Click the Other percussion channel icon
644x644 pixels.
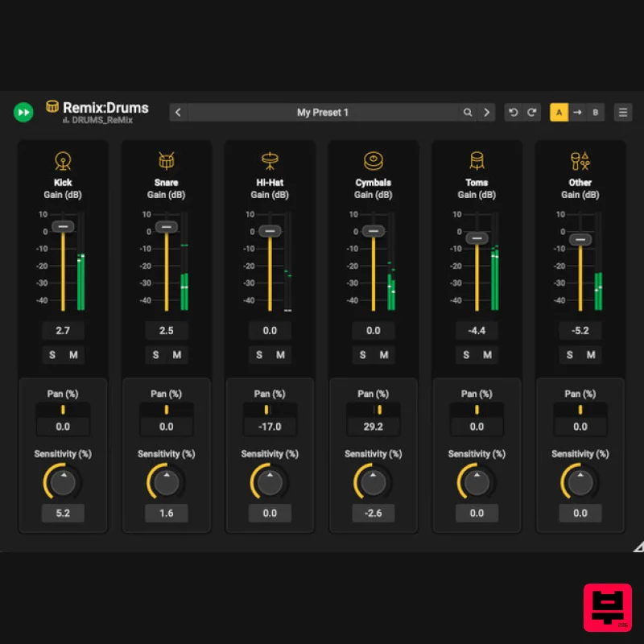point(580,160)
